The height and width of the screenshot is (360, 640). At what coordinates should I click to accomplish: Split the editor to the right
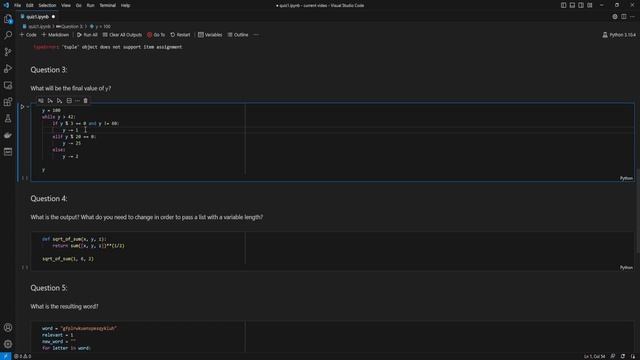624,17
